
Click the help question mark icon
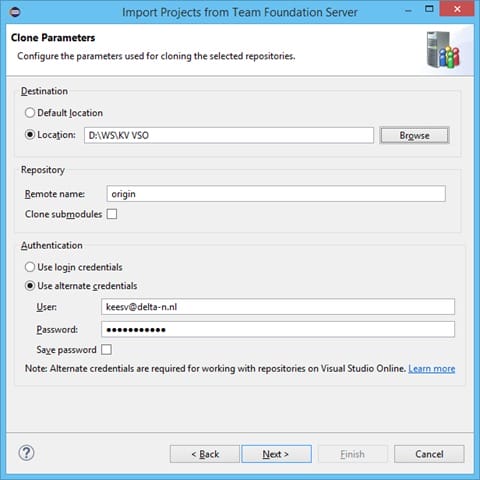tap(26, 453)
